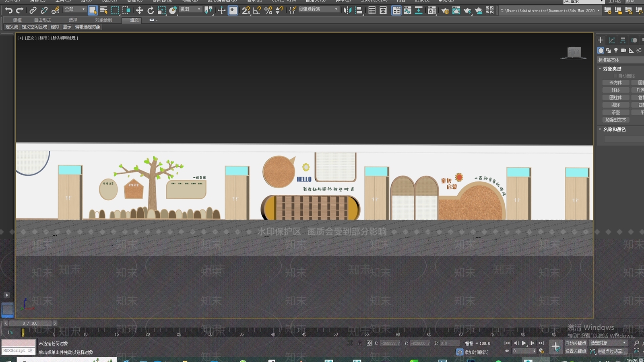Switch to the 自由形式 ribbon tab

(42, 20)
